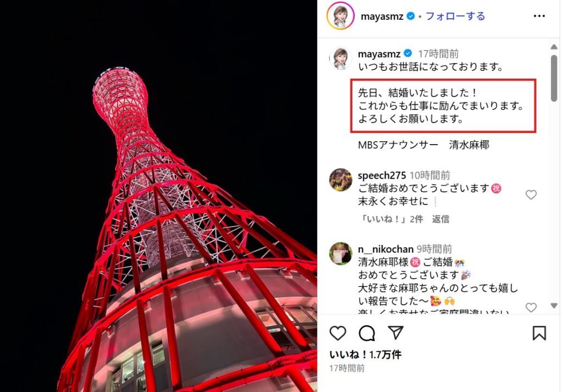The height and width of the screenshot is (392, 563).
Task: Open mayasmz username in header
Action: pos(382,16)
